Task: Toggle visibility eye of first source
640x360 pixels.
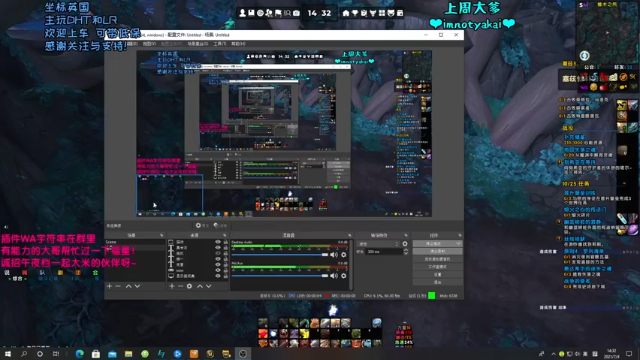Action: pyautogui.click(x=218, y=242)
